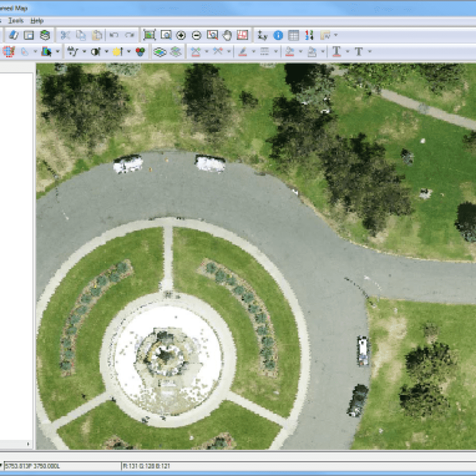The height and width of the screenshot is (476, 476).
Task: Select the Zoom In tool
Action: [x=181, y=35]
